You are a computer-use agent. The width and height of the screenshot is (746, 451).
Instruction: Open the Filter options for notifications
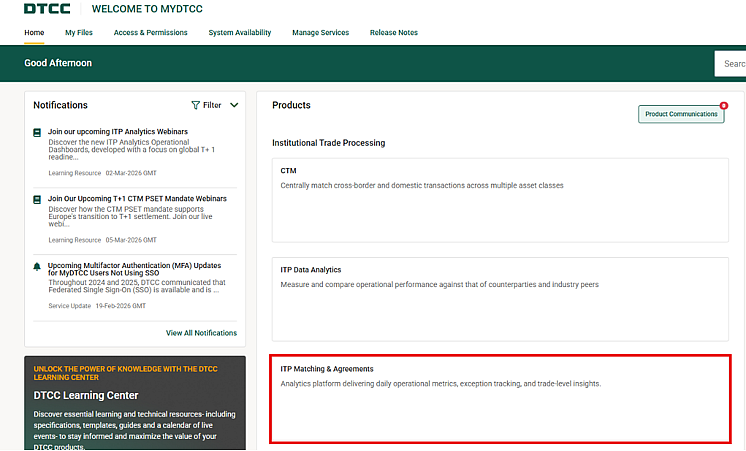pyautogui.click(x=212, y=105)
